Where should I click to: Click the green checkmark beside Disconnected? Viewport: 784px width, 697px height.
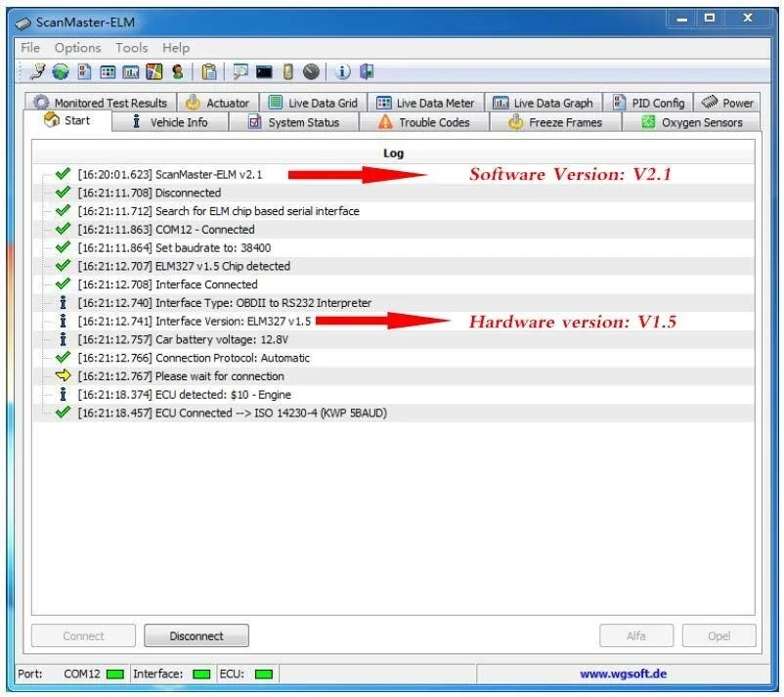click(63, 192)
